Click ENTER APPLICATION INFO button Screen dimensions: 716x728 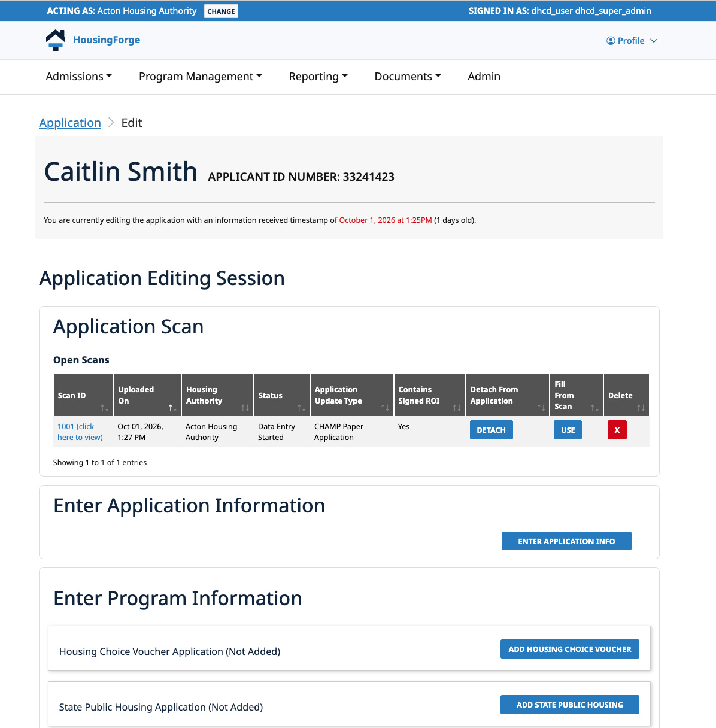(x=566, y=541)
